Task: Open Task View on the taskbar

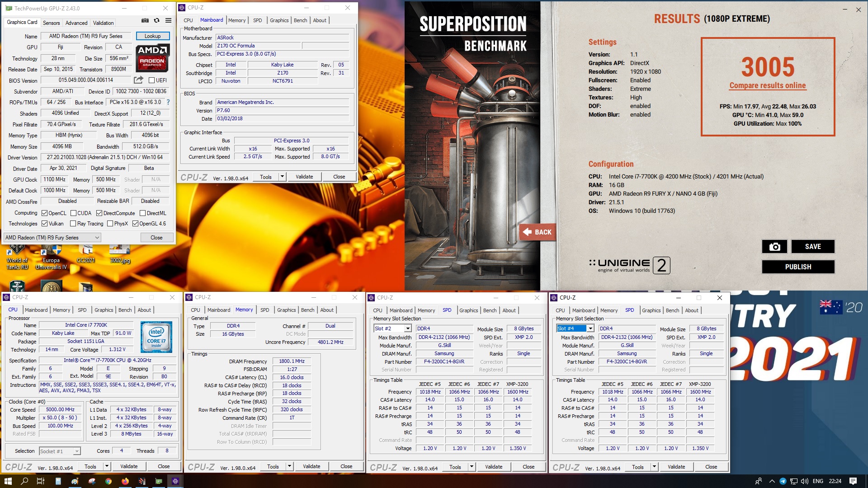Action: pyautogui.click(x=40, y=481)
